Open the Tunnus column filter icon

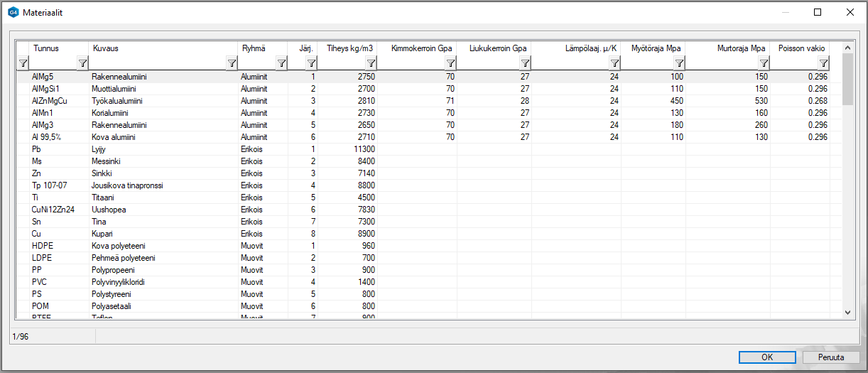(x=82, y=63)
